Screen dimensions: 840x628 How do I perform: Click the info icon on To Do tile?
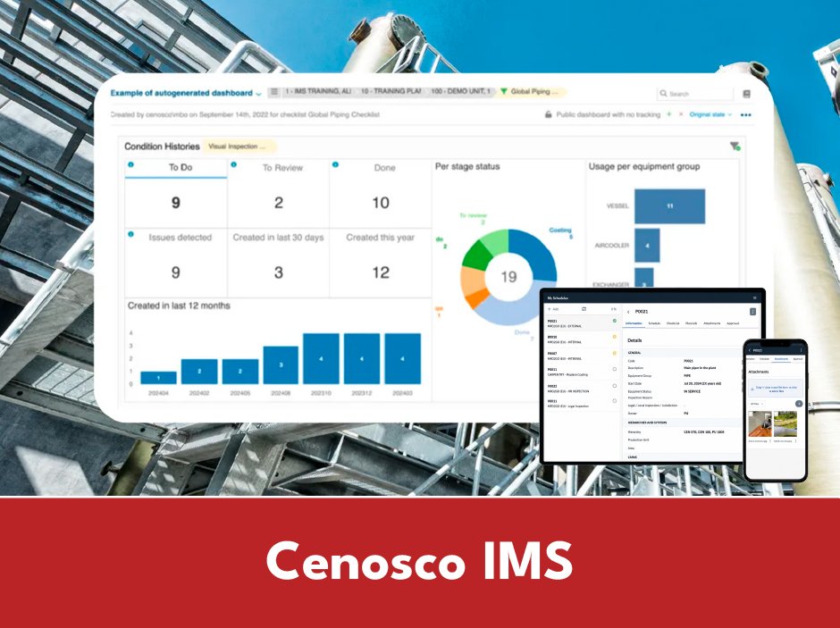pyautogui.click(x=130, y=165)
